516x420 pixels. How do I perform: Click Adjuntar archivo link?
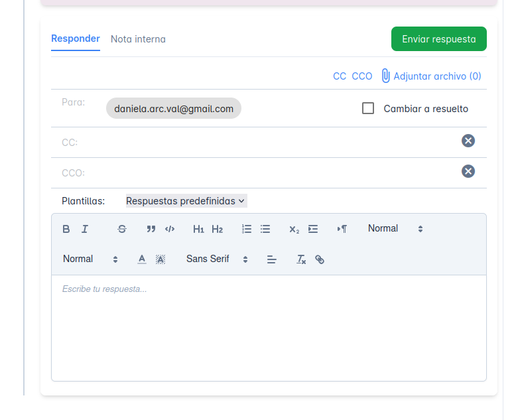tap(432, 76)
